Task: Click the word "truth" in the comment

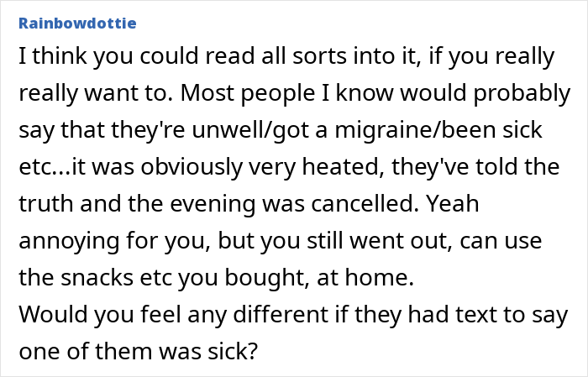Action: [46, 203]
